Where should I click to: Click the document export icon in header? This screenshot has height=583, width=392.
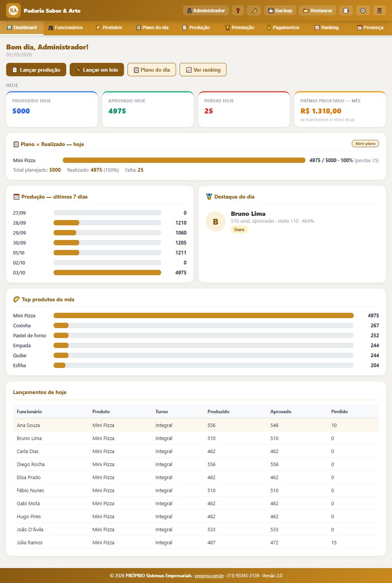coord(346,10)
